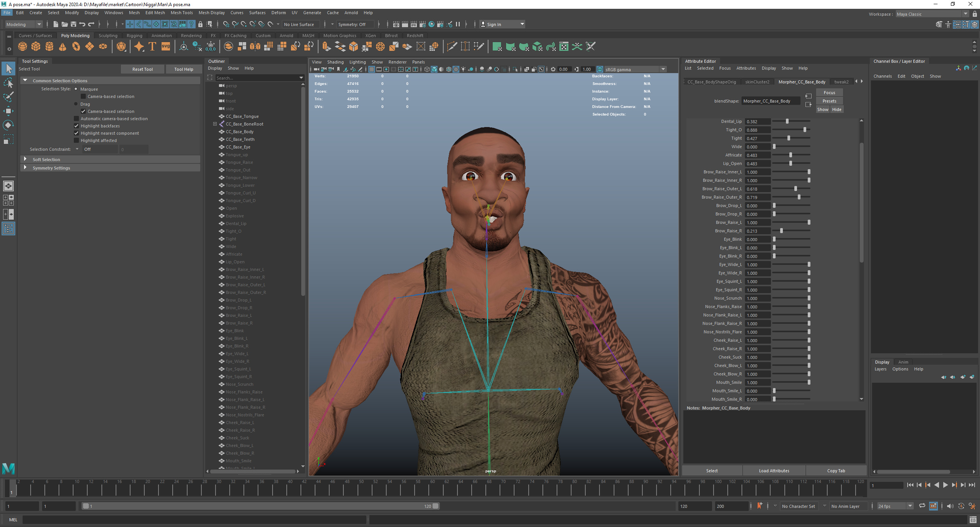Create polygon sphere from shelf
The width and height of the screenshot is (980, 527).
click(x=23, y=47)
